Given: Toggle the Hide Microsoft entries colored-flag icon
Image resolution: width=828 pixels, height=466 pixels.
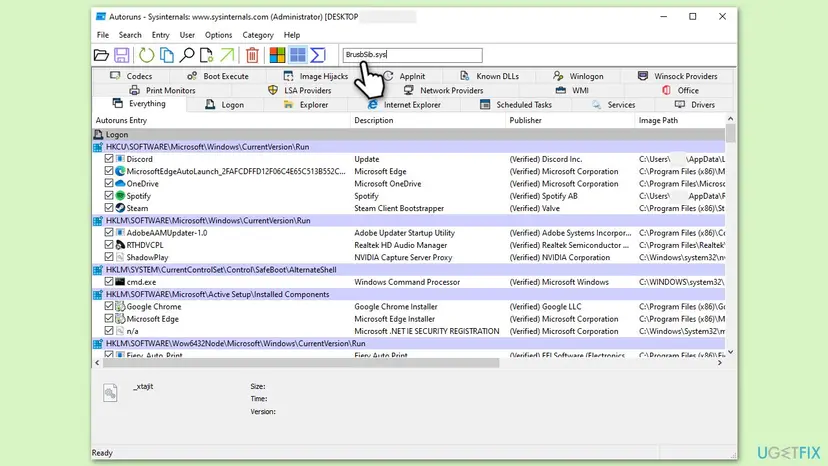Looking at the screenshot, I should [277, 55].
